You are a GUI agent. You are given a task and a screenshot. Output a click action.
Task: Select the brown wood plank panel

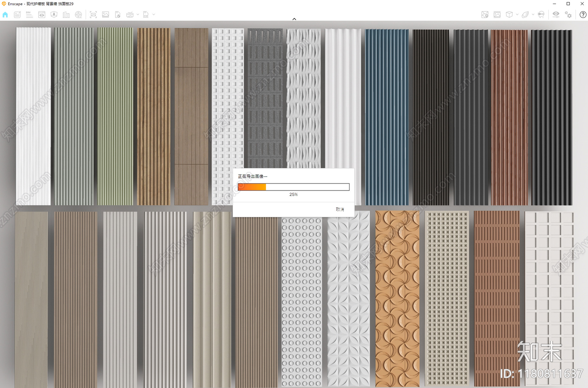(x=191, y=116)
